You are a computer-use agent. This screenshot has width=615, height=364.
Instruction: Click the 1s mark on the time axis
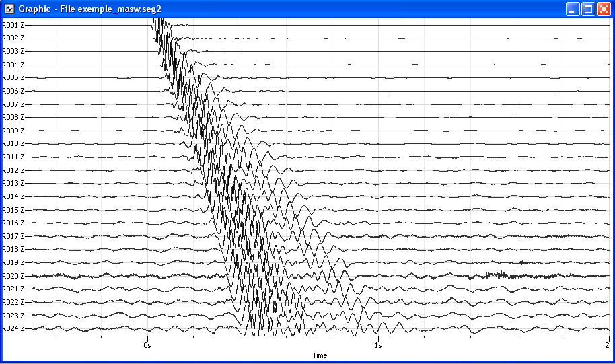(x=378, y=345)
